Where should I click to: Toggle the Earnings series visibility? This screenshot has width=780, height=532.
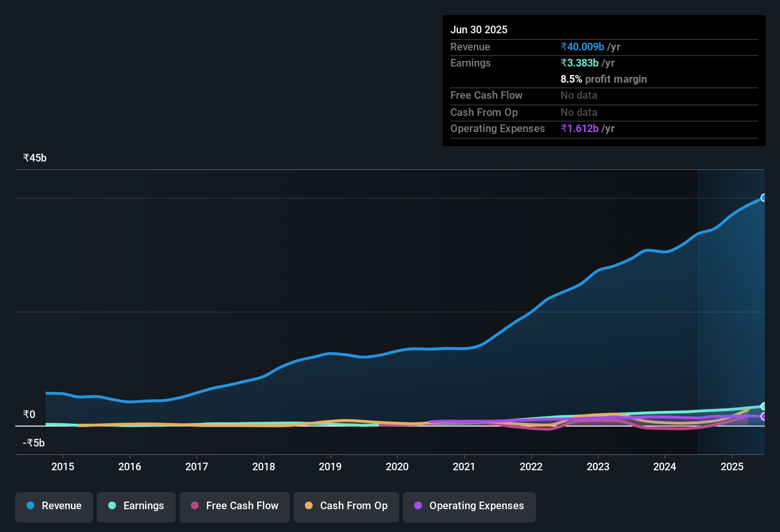136,506
